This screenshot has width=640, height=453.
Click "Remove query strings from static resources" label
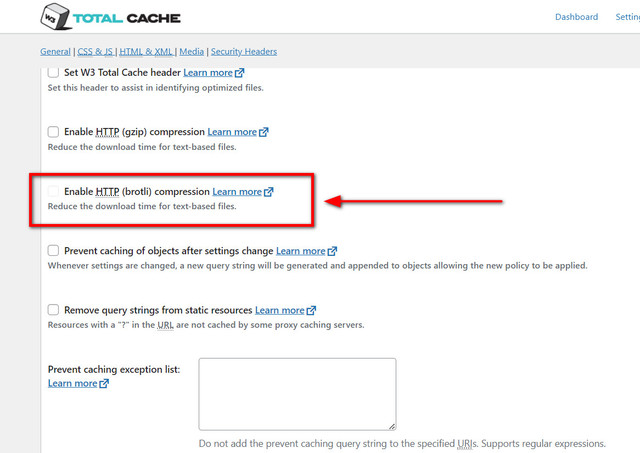click(x=158, y=310)
